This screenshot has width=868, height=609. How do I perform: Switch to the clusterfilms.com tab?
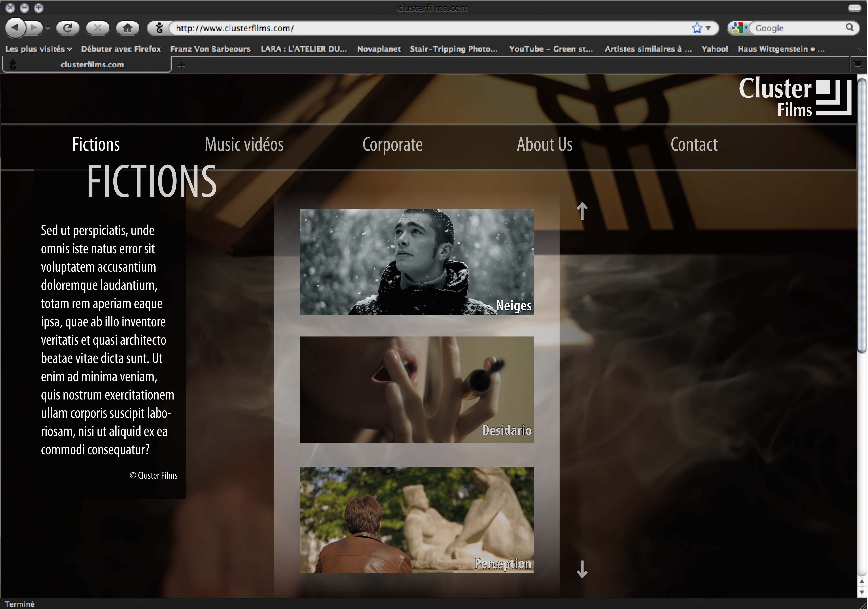(x=92, y=65)
